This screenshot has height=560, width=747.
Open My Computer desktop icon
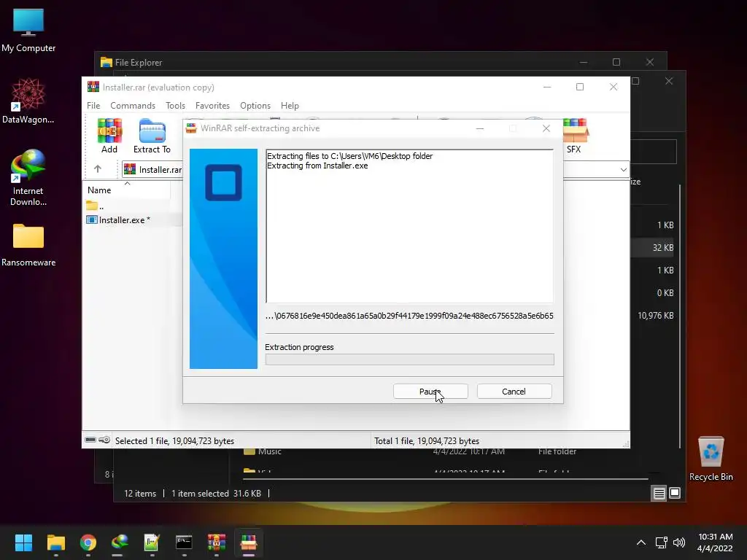[x=28, y=30]
